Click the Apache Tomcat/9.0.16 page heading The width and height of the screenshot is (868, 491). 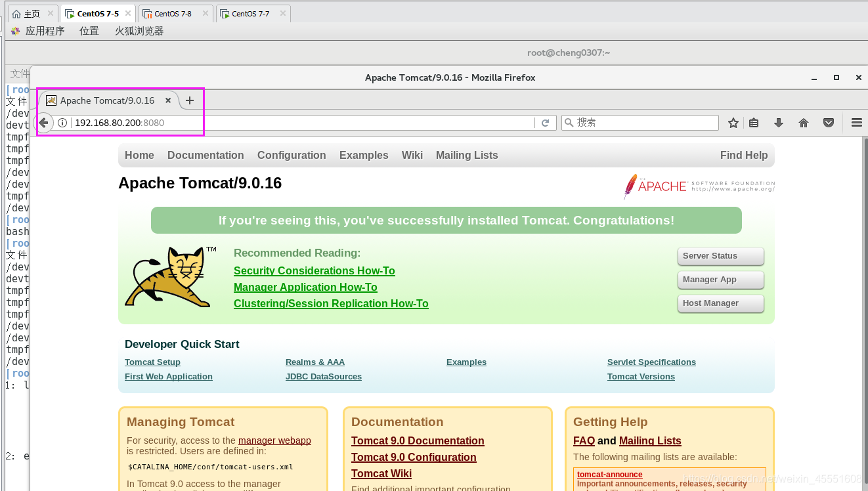pyautogui.click(x=200, y=183)
